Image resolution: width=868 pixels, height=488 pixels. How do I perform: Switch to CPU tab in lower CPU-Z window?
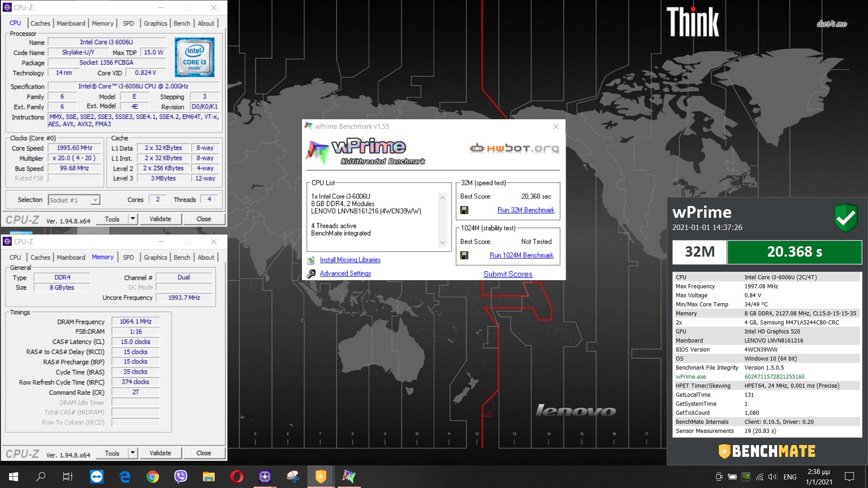(15, 258)
